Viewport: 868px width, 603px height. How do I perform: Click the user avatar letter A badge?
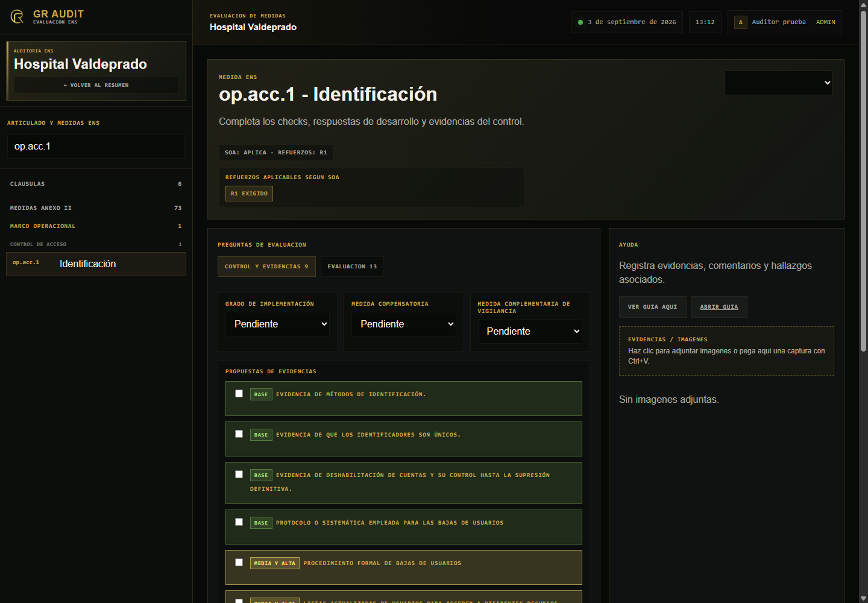click(x=741, y=22)
